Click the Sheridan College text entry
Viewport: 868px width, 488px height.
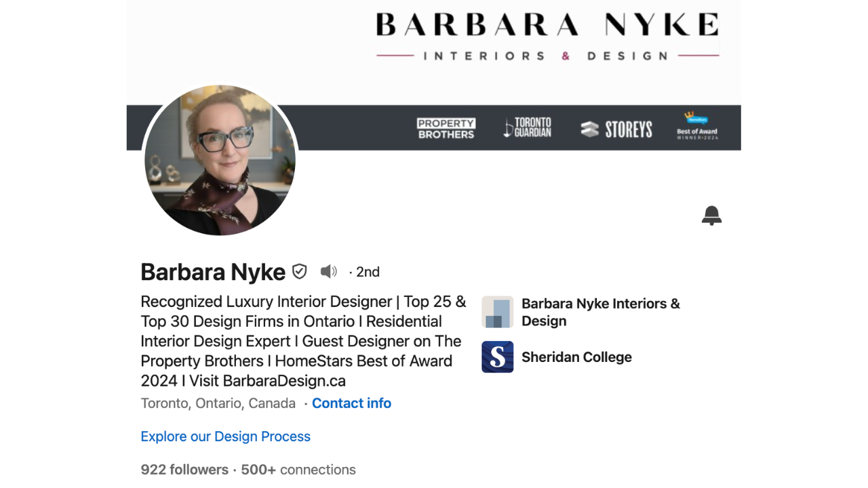(x=576, y=357)
